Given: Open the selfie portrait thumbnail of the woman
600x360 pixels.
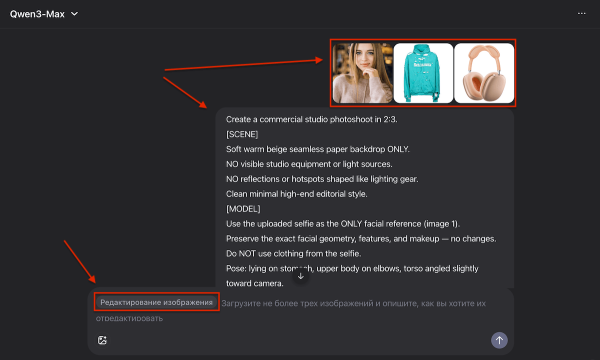Looking at the screenshot, I should (x=362, y=73).
